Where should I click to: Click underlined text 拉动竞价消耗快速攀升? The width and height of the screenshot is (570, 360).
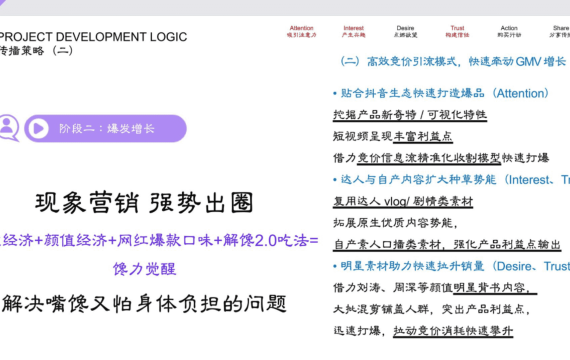453,331
